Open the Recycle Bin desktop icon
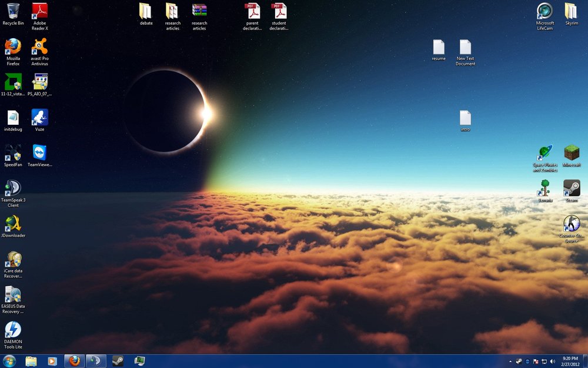 [13, 15]
